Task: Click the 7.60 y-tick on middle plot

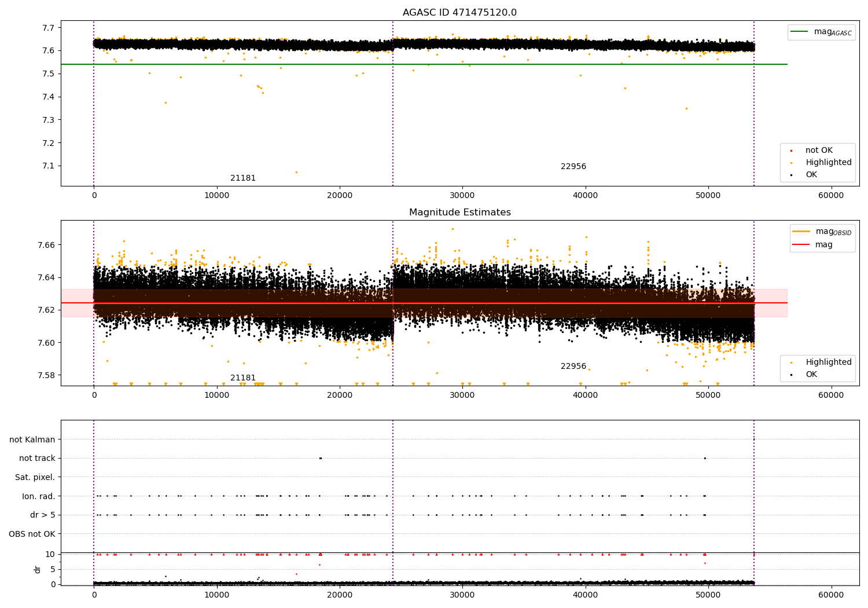Action: (46, 343)
